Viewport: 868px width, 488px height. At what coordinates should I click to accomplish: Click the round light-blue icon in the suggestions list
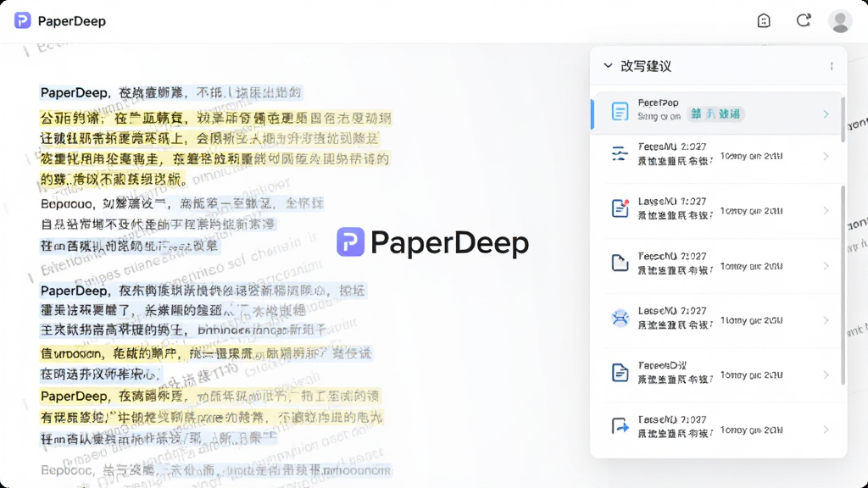point(620,319)
